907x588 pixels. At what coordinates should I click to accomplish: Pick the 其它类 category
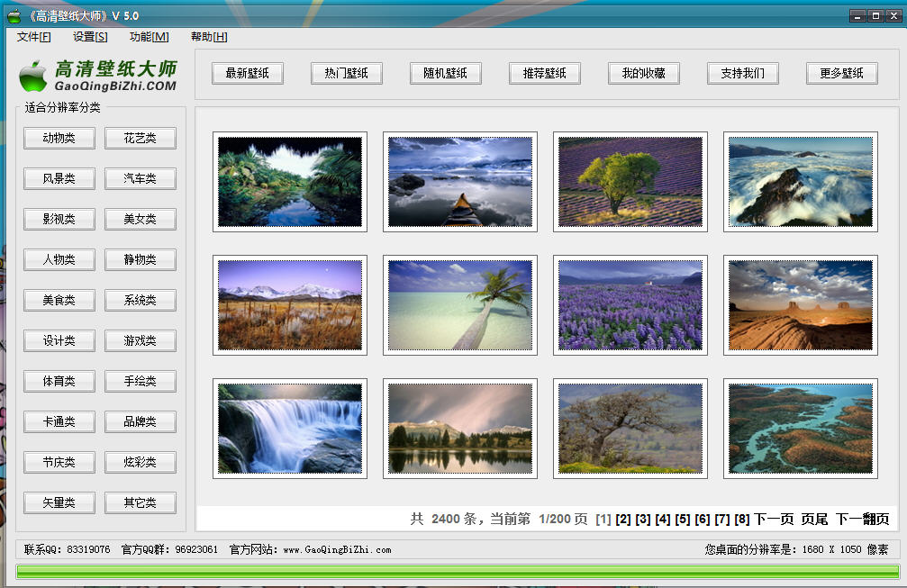[140, 502]
